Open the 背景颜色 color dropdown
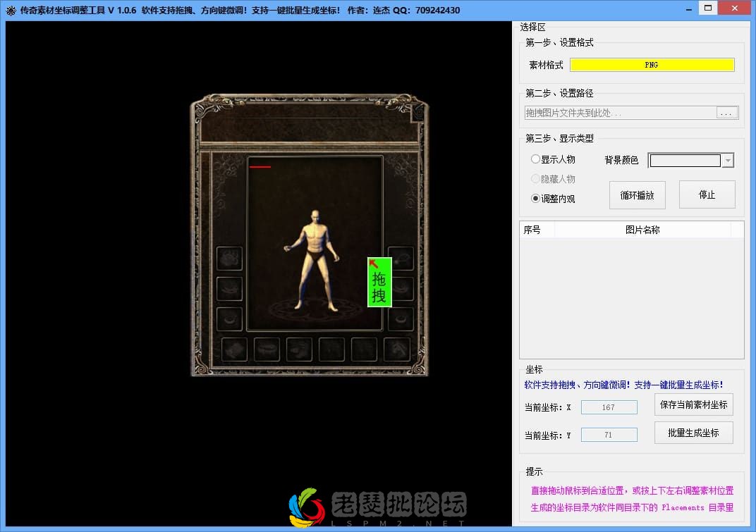This screenshot has height=532, width=756. 727,160
